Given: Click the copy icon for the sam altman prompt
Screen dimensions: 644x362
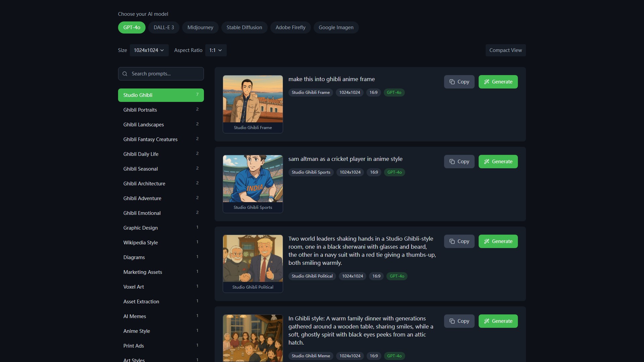Looking at the screenshot, I should click(x=452, y=162).
